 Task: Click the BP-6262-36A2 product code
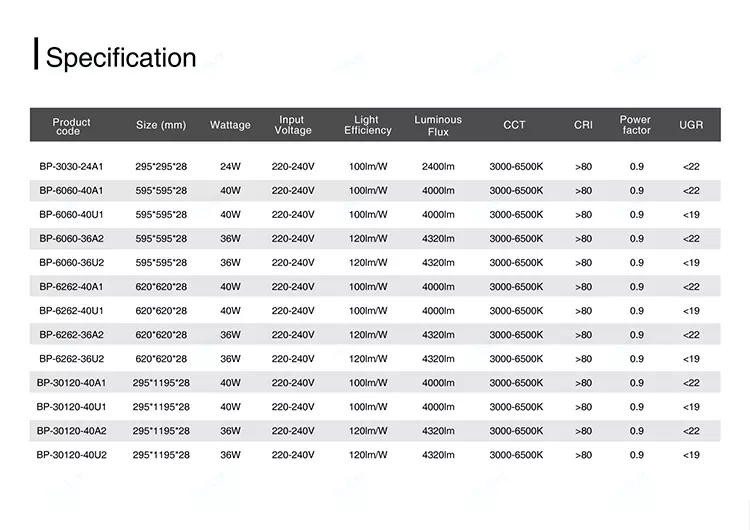(x=71, y=335)
